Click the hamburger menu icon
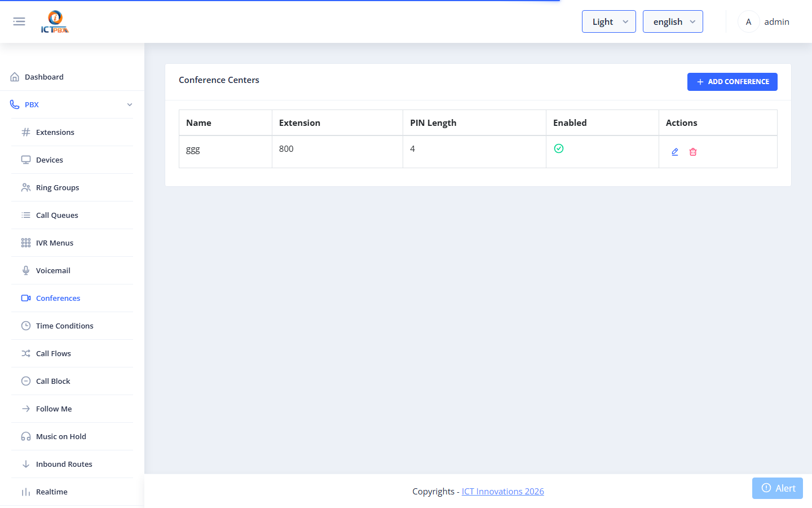 (x=19, y=21)
